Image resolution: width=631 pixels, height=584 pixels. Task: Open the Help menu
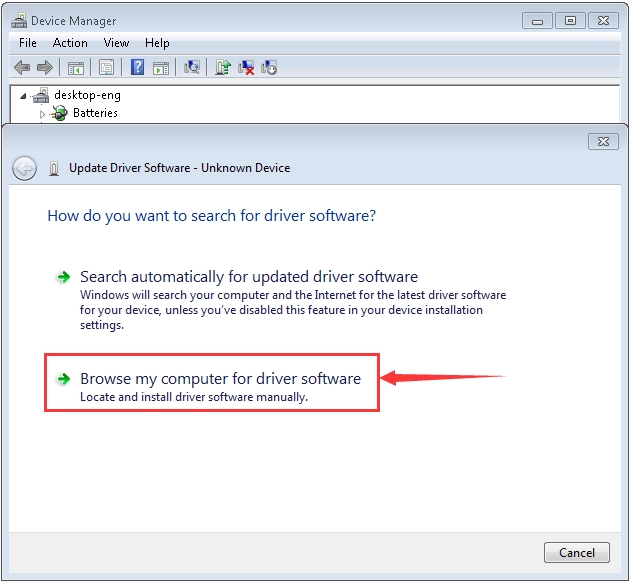click(x=157, y=43)
